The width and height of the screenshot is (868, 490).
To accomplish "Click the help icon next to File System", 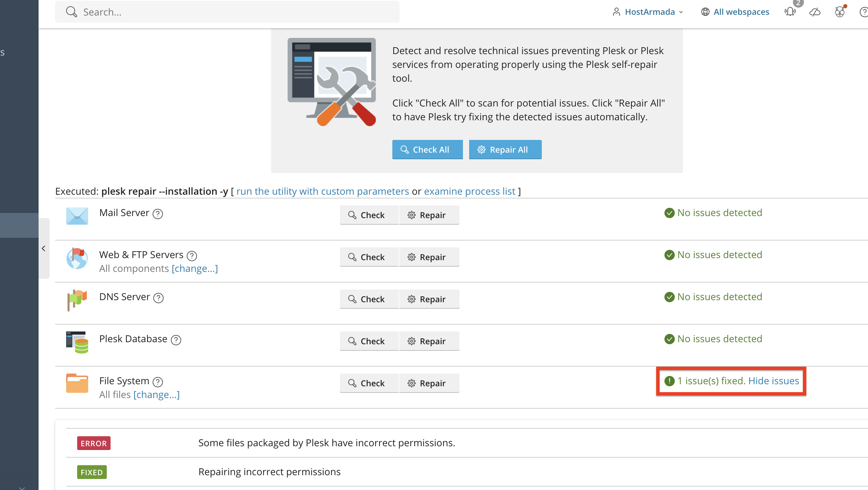I will pos(158,382).
